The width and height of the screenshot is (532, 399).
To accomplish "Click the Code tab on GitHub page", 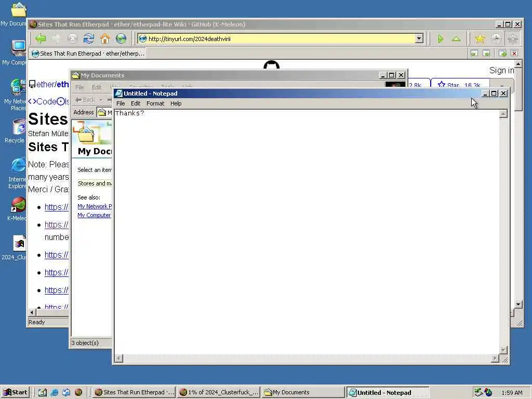I will click(42, 101).
